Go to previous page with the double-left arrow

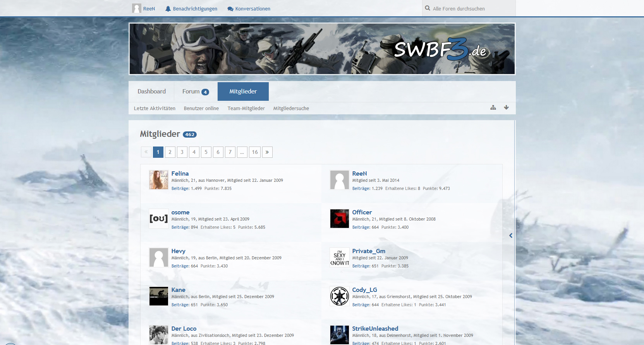coord(146,152)
